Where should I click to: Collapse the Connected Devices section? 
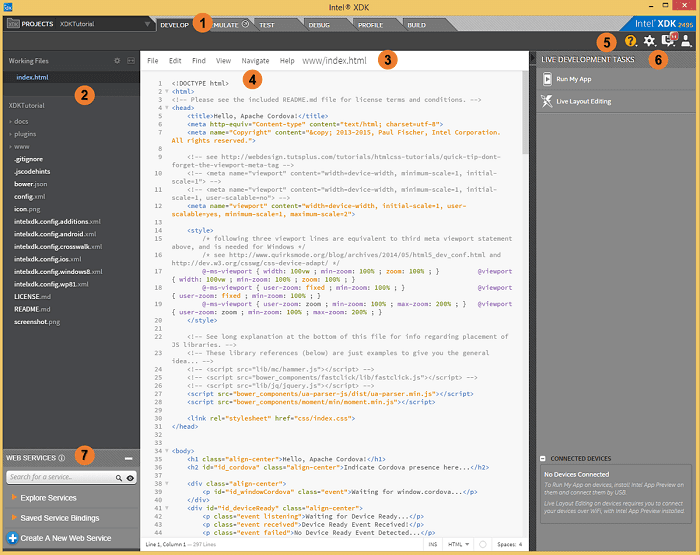tap(543, 459)
